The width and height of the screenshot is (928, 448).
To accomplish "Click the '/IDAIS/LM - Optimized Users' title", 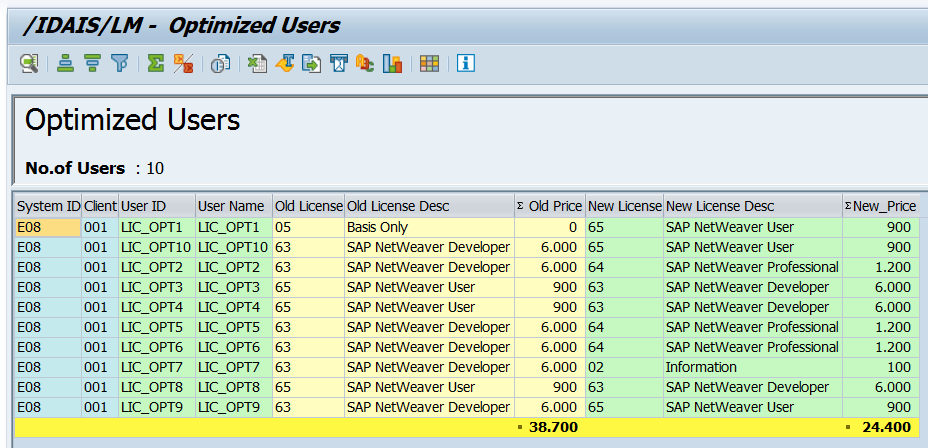I will (x=181, y=25).
